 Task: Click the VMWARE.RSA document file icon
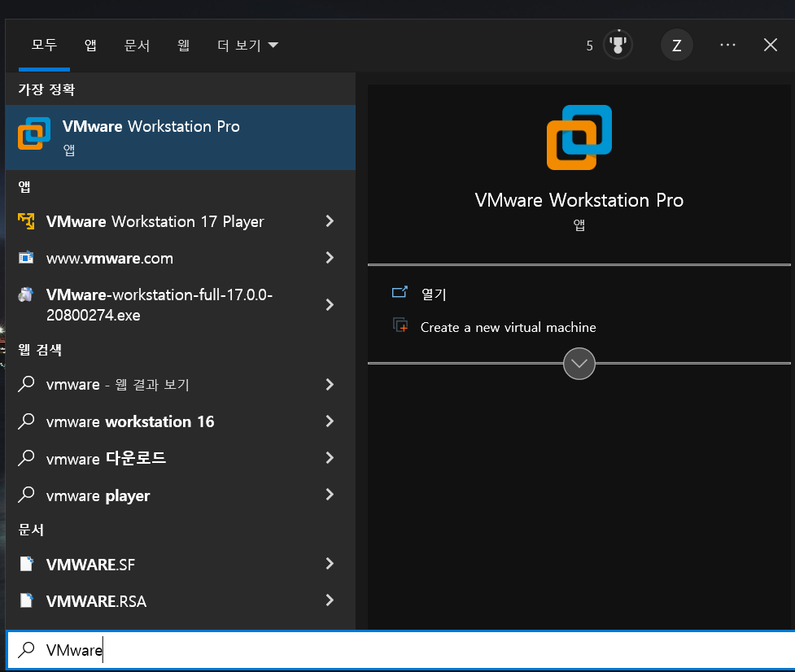pos(26,600)
